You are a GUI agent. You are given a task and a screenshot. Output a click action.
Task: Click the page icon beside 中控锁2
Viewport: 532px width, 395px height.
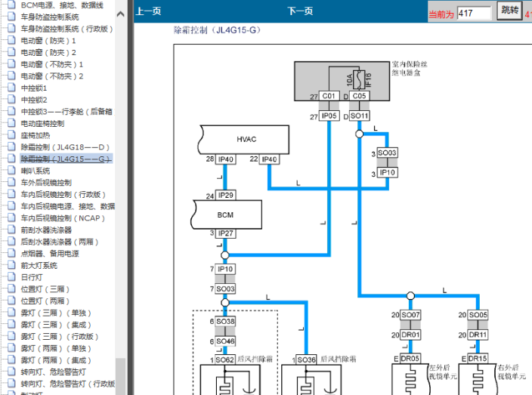pos(11,100)
